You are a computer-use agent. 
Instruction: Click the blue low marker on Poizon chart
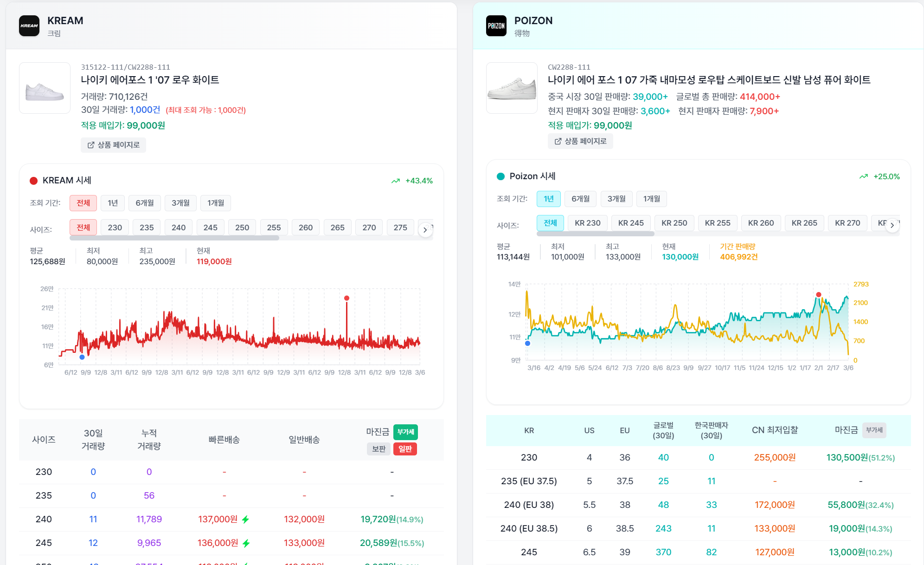point(527,344)
